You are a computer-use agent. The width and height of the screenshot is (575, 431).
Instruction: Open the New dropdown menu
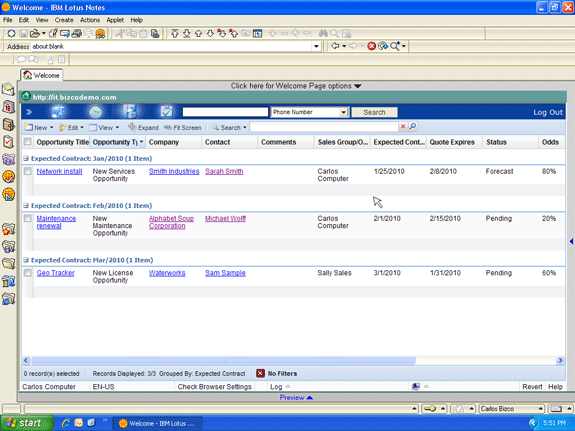click(39, 127)
